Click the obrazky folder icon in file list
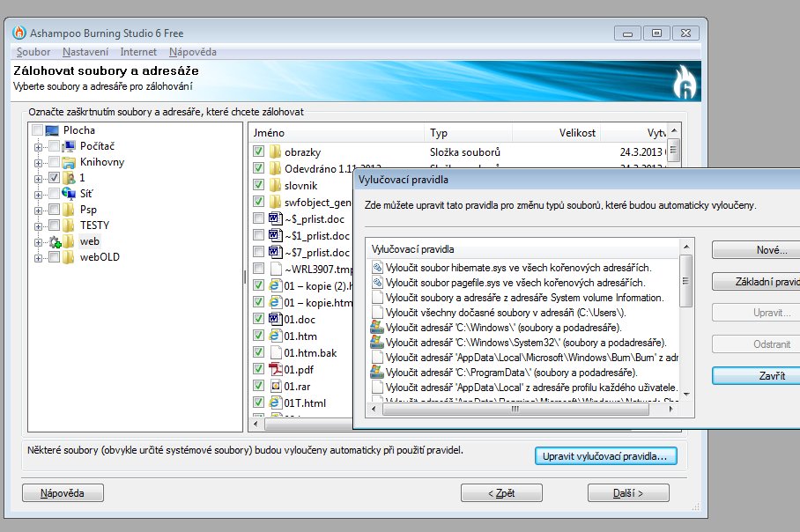The image size is (800, 532). click(x=276, y=152)
